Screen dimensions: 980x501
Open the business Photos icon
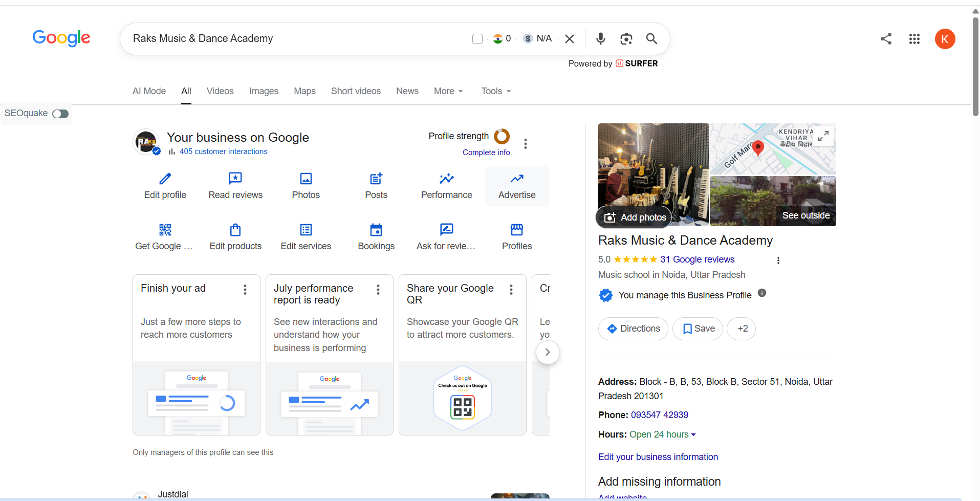click(x=306, y=179)
